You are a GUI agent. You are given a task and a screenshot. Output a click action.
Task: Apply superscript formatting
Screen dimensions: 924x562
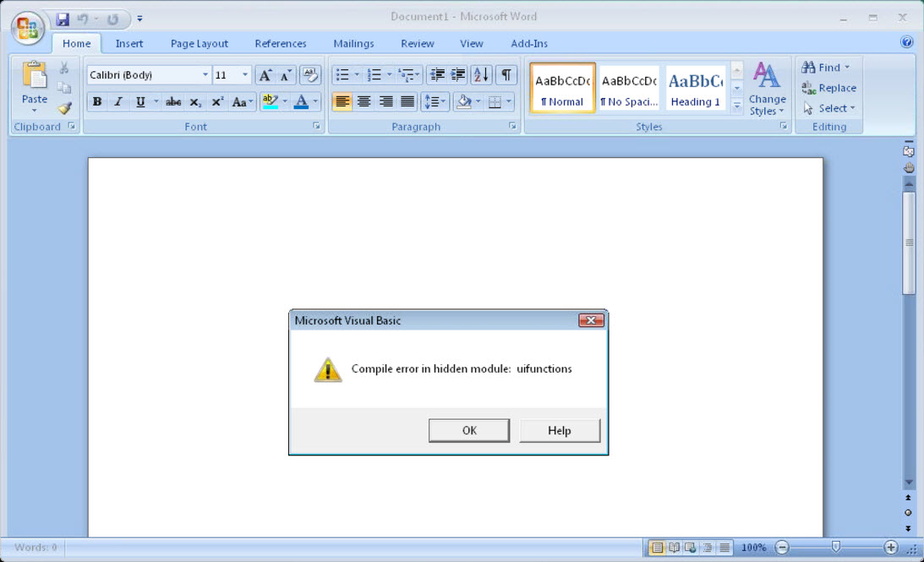click(217, 102)
